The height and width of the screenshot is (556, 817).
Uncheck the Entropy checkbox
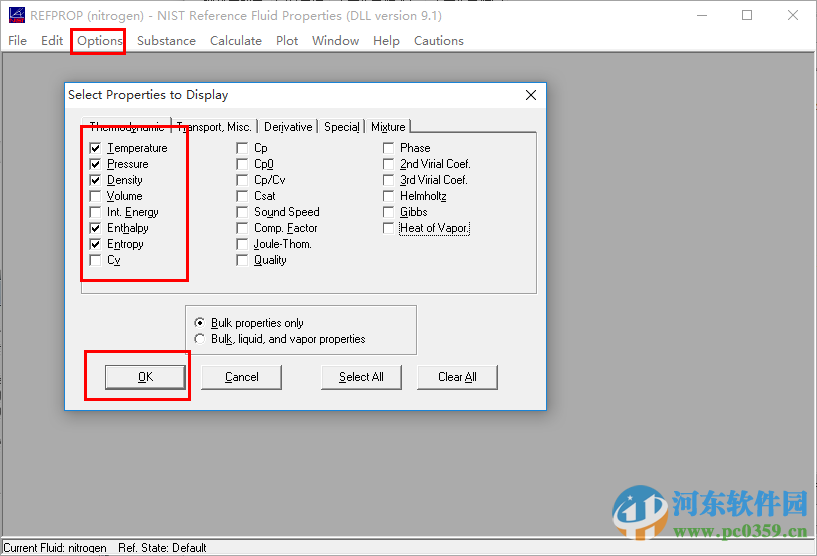click(95, 244)
